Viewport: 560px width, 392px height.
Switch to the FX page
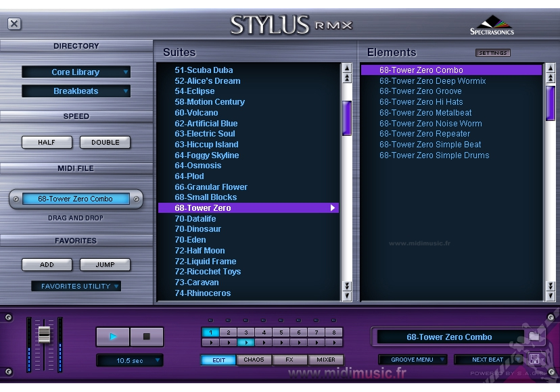point(289,360)
